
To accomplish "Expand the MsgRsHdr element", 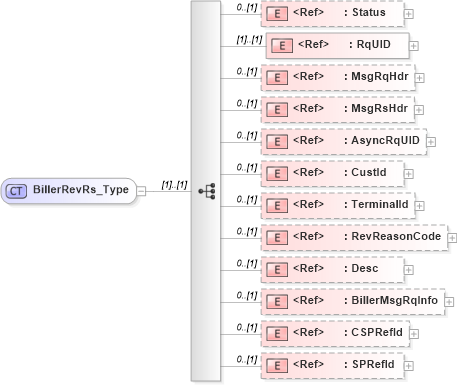I will pyautogui.click(x=419, y=110).
